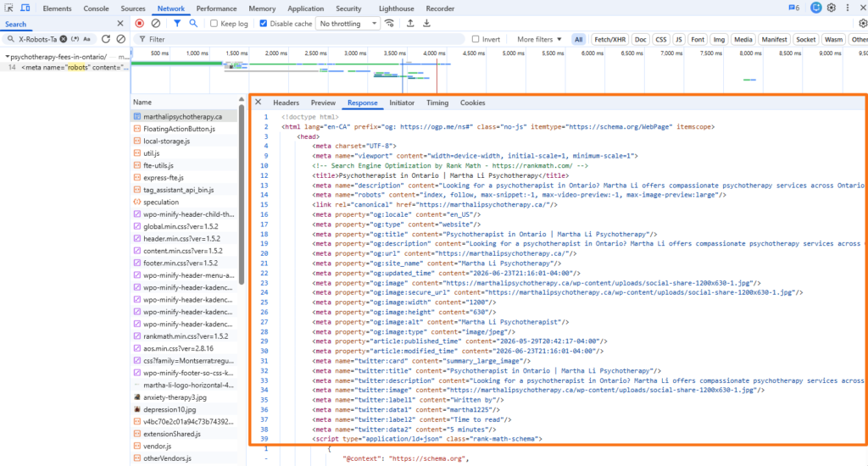Stop recording network log
The height and width of the screenshot is (466, 868).
(140, 23)
